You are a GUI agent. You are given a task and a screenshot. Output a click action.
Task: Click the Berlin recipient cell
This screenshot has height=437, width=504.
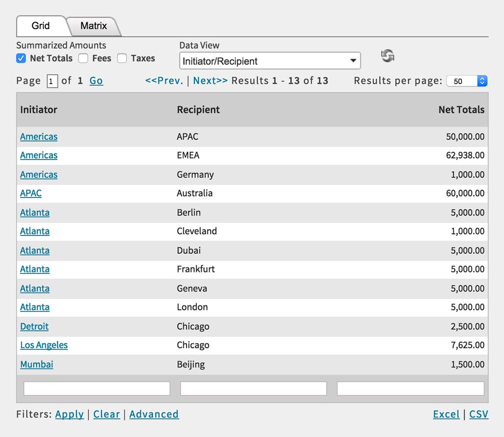[189, 212]
